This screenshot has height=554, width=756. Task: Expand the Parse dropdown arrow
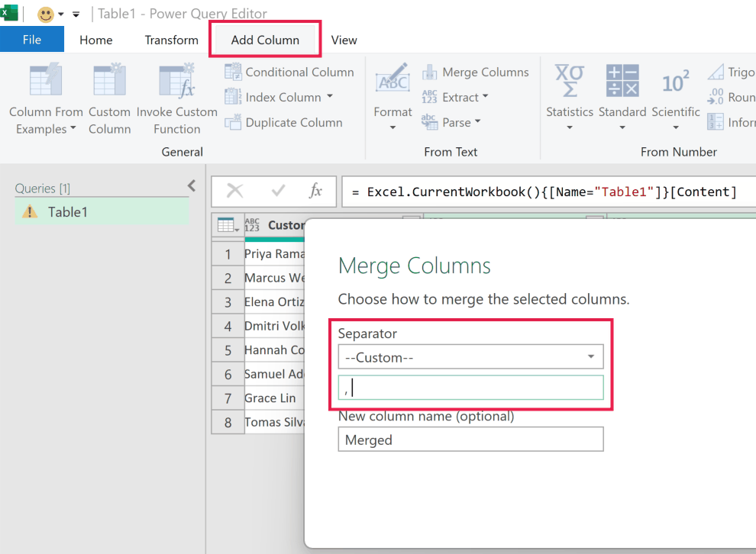pyautogui.click(x=477, y=121)
